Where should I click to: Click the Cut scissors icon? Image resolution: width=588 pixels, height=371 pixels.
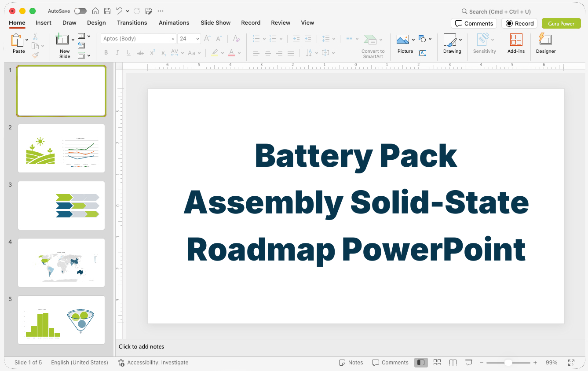[x=35, y=37]
